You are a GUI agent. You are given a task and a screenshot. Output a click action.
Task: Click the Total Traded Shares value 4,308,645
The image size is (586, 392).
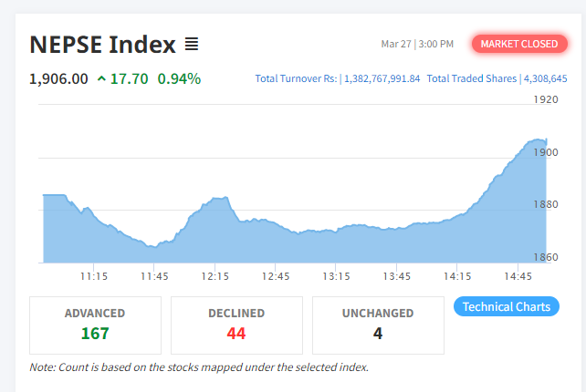545,79
